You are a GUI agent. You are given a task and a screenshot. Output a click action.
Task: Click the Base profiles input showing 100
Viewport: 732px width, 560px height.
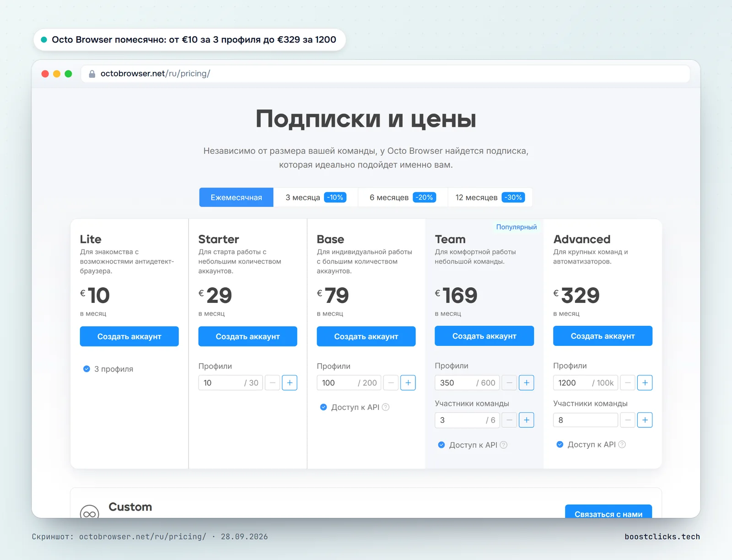click(349, 382)
